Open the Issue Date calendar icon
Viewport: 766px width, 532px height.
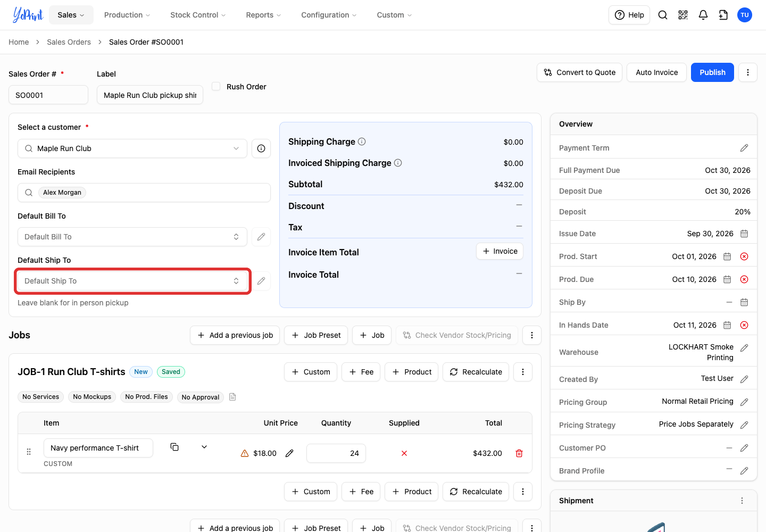[x=744, y=234]
